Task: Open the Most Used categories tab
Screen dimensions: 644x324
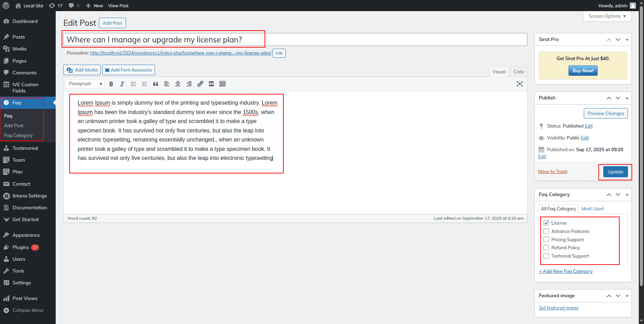Action: (592, 209)
